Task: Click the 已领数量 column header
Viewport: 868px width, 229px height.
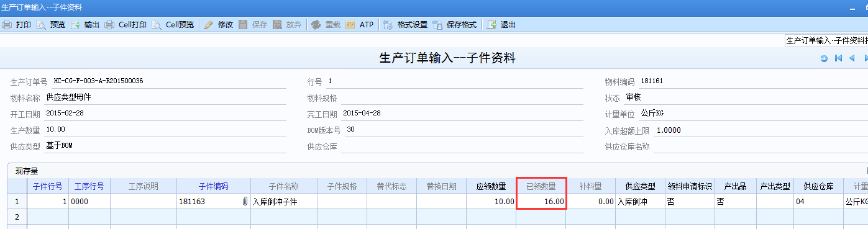Action: pyautogui.click(x=541, y=186)
